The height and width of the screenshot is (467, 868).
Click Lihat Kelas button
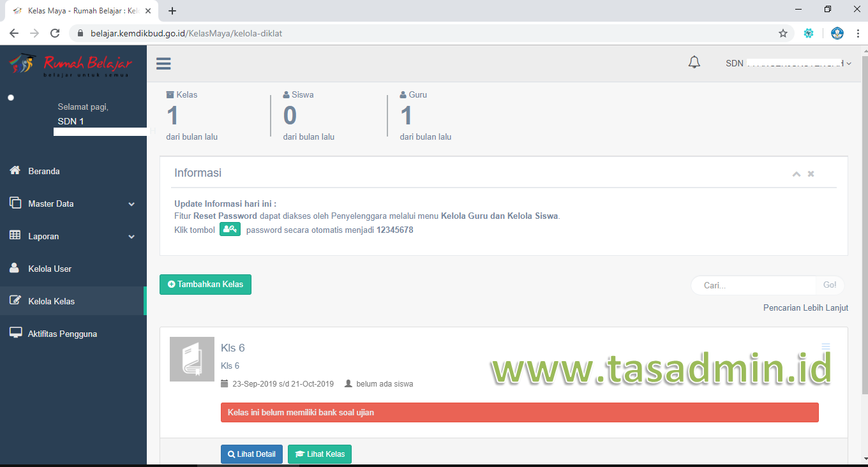(320, 454)
